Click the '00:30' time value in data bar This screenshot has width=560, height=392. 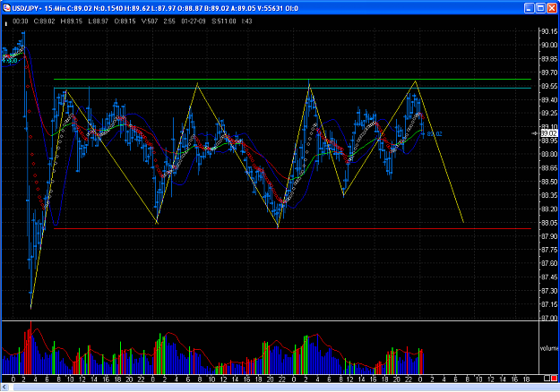(21, 21)
